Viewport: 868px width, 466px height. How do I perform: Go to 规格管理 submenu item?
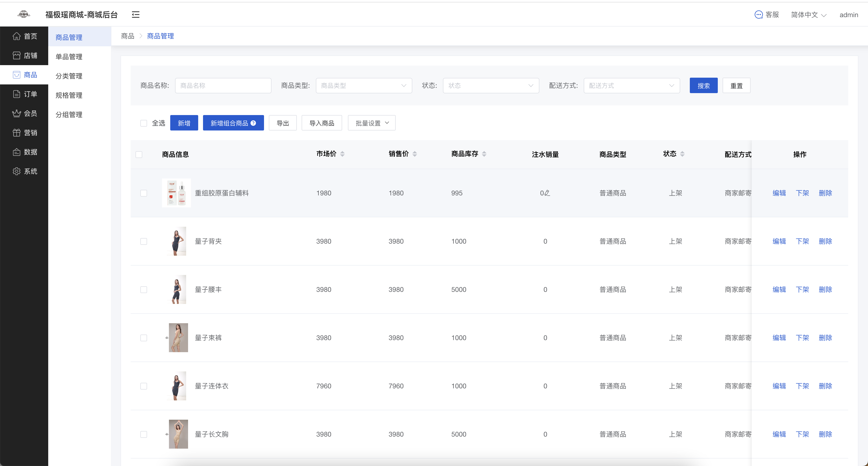point(80,95)
